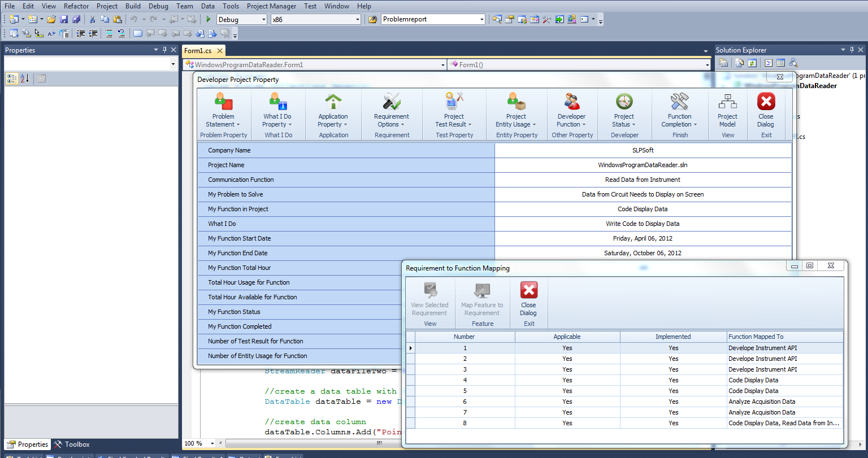Click the Increase Indent icon
Viewport: 868px width, 458px height.
(93, 33)
